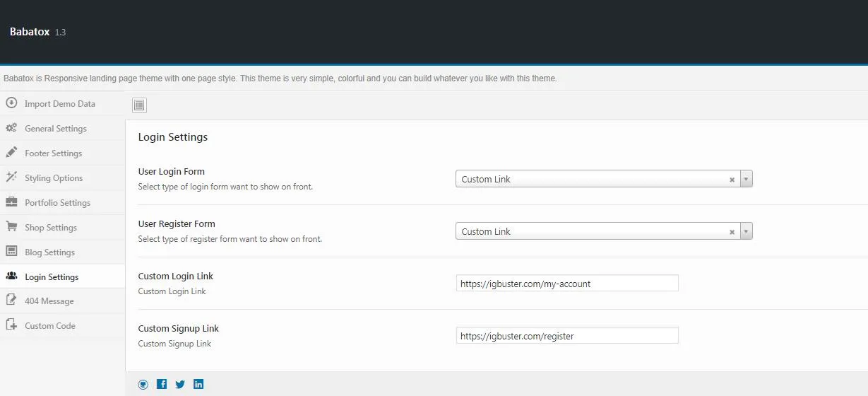Click the shopping cart icon beside Shop Settings
Viewport: 868px width, 396px height.
click(x=11, y=227)
